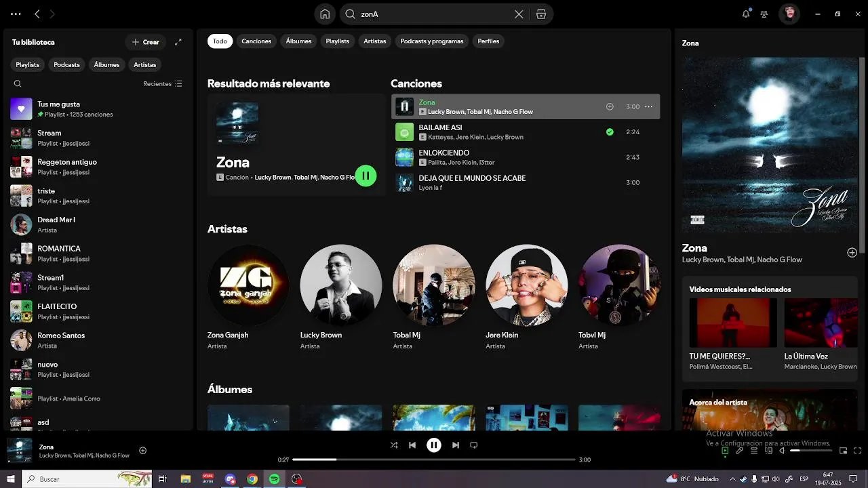868x488 pixels.
Task: Add now-playing Zona via plus in bottom bar
Action: click(142, 450)
